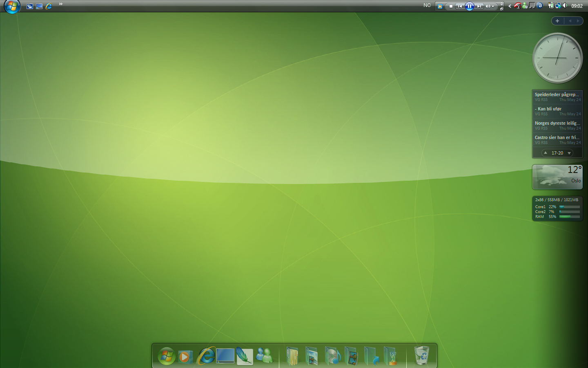Click Core2 usage bar in CPU gadget
The image size is (588, 368).
(570, 212)
